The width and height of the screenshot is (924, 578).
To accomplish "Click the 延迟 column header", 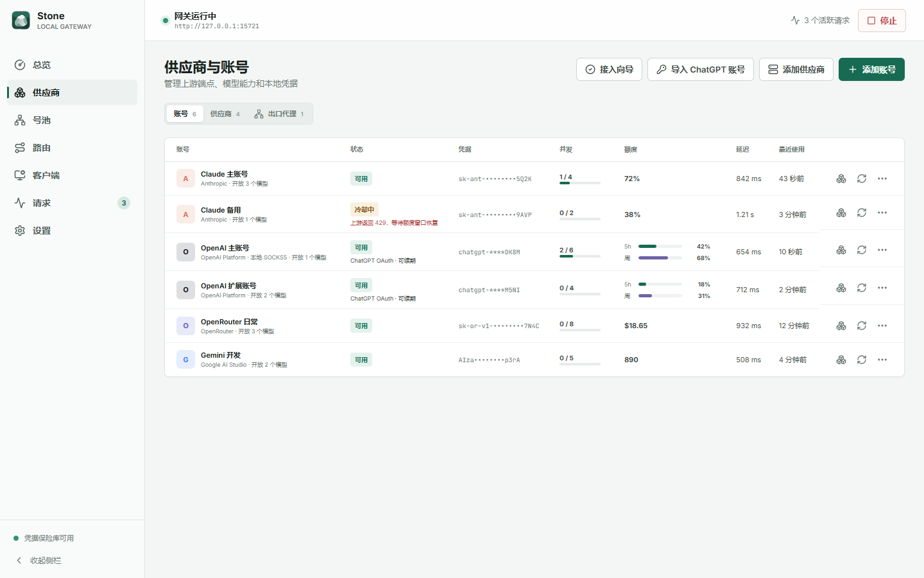I will pyautogui.click(x=742, y=150).
